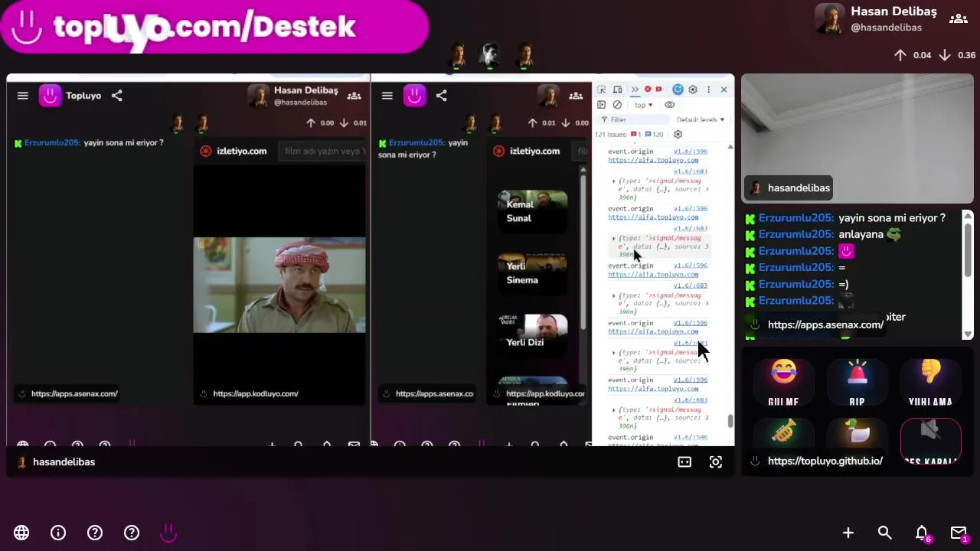
Task: Open the mail inbox icon
Action: (959, 533)
